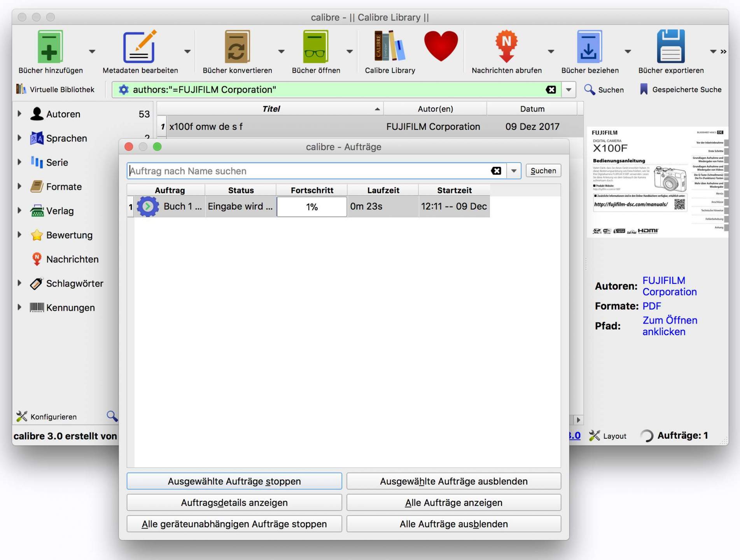Open main search history dropdown
The image size is (740, 560).
point(569,90)
